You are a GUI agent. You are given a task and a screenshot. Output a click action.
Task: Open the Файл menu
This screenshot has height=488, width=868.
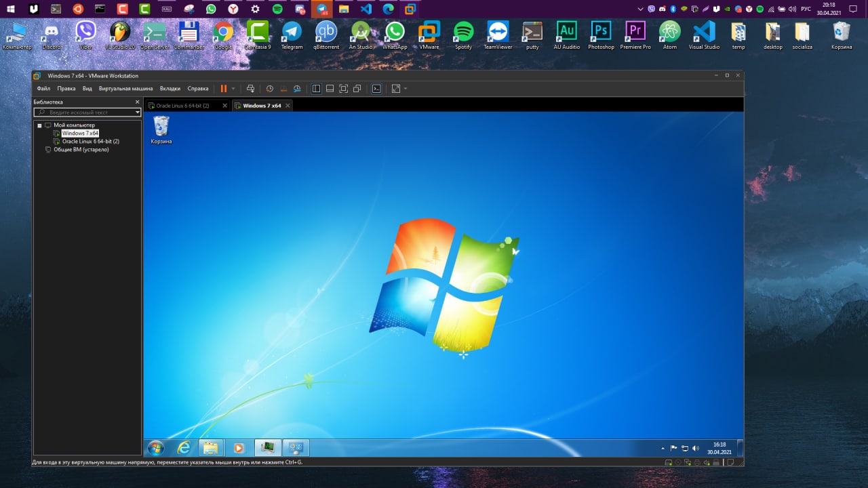tap(43, 89)
